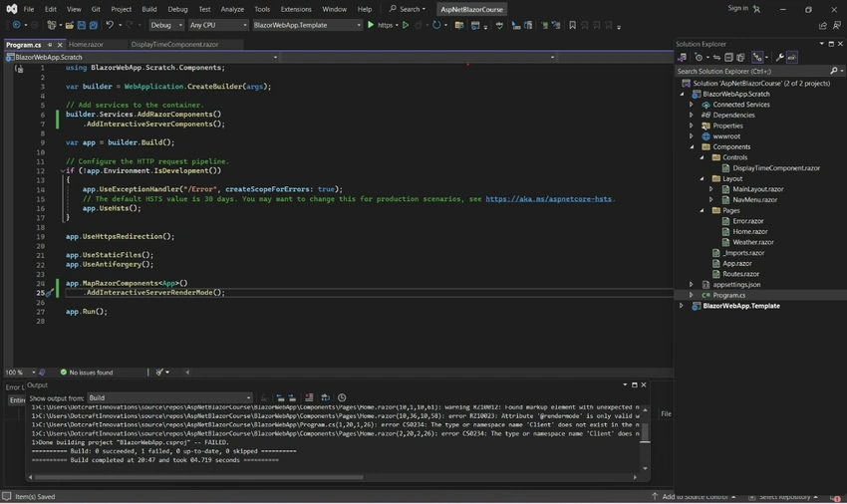Click the Undo arrow icon
Image resolution: width=847 pixels, height=504 pixels.
pyautogui.click(x=110, y=25)
